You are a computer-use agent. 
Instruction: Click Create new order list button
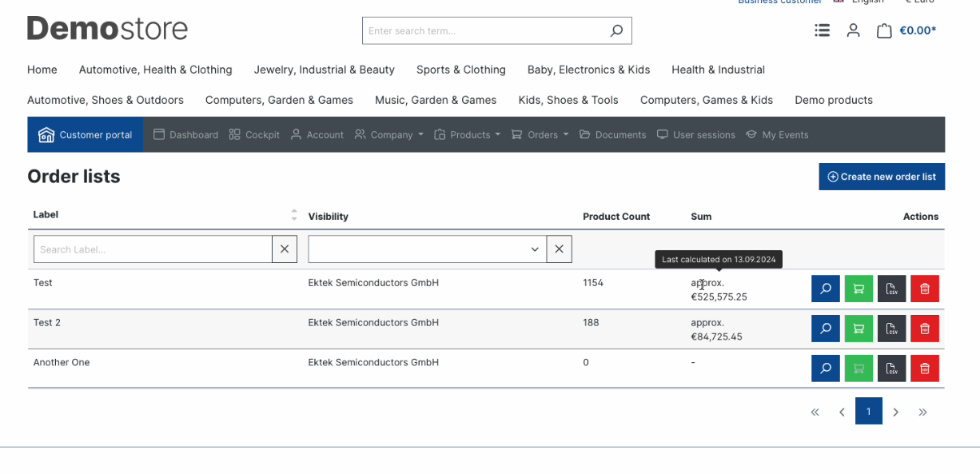(x=881, y=177)
